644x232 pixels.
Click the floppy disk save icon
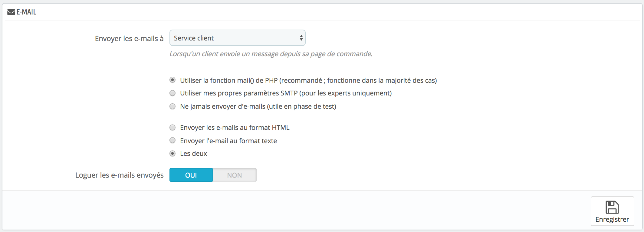[x=612, y=207]
